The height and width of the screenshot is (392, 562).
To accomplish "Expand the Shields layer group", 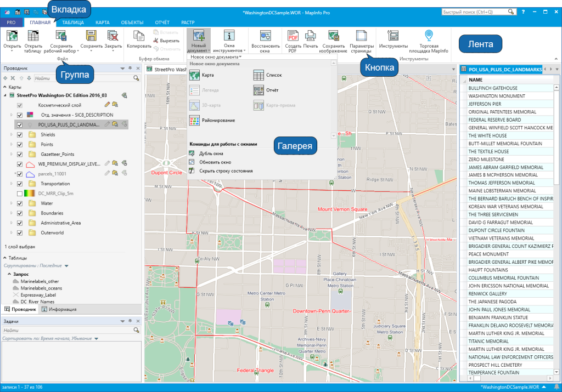I will tap(11, 135).
